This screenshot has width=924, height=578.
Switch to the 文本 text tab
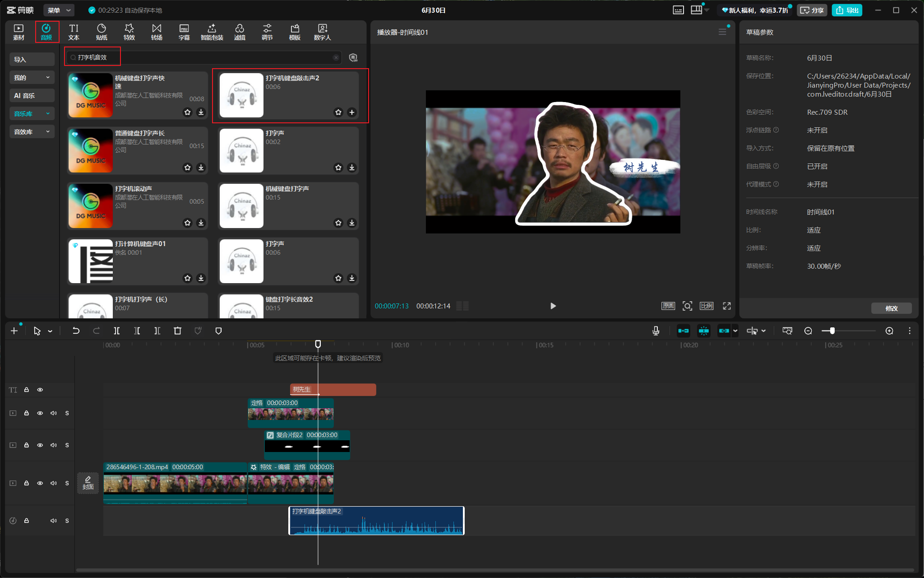(74, 32)
